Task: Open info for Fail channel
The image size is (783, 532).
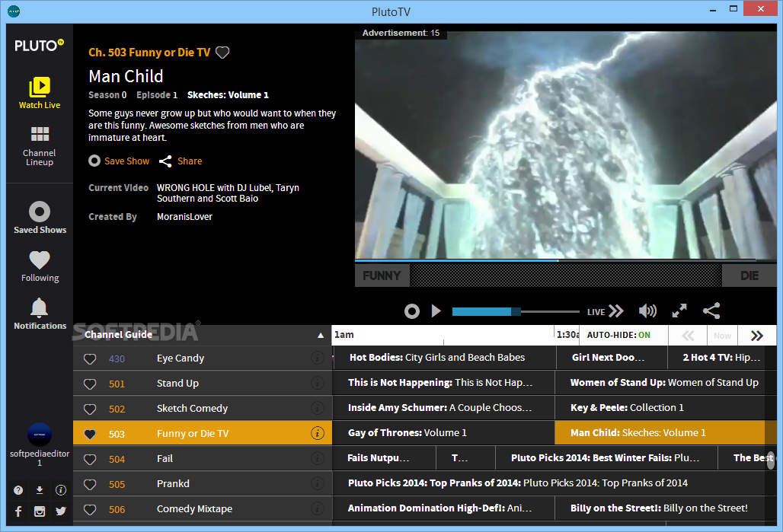Action: [x=318, y=458]
